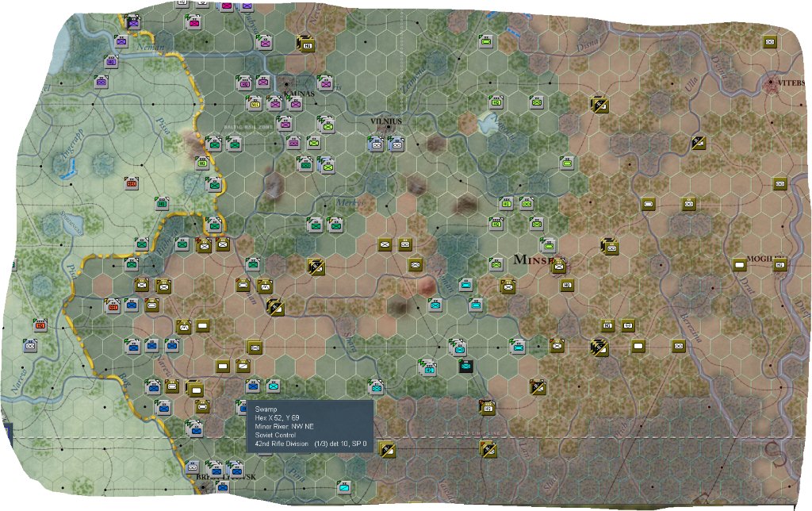
Task: Click the VILNIUS city label
Action: click(386, 121)
